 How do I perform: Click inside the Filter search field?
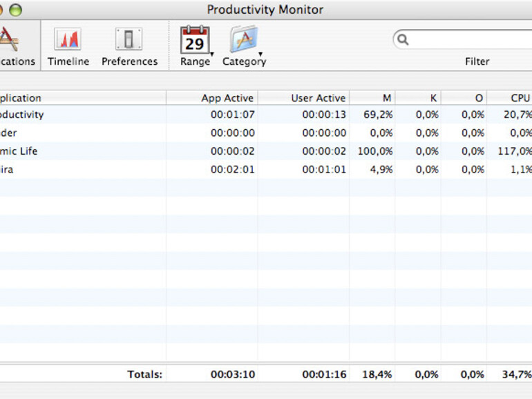coord(470,40)
